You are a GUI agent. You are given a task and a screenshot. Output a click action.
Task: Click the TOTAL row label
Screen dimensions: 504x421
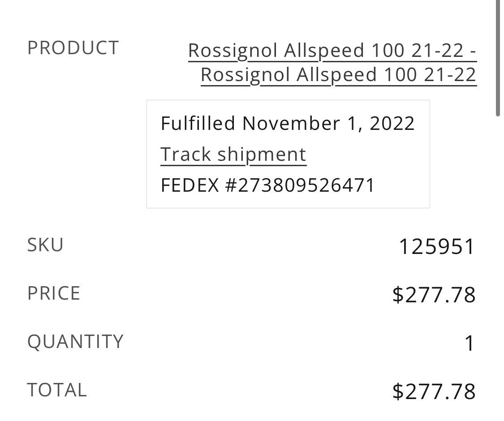[57, 390]
